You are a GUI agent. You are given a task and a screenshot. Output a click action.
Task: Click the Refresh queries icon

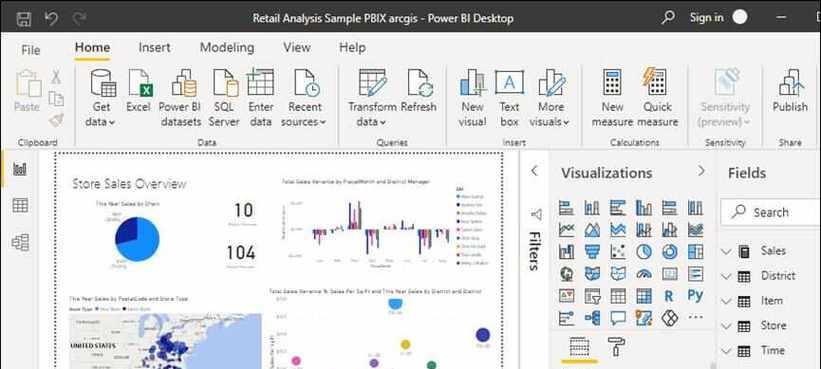(x=418, y=91)
